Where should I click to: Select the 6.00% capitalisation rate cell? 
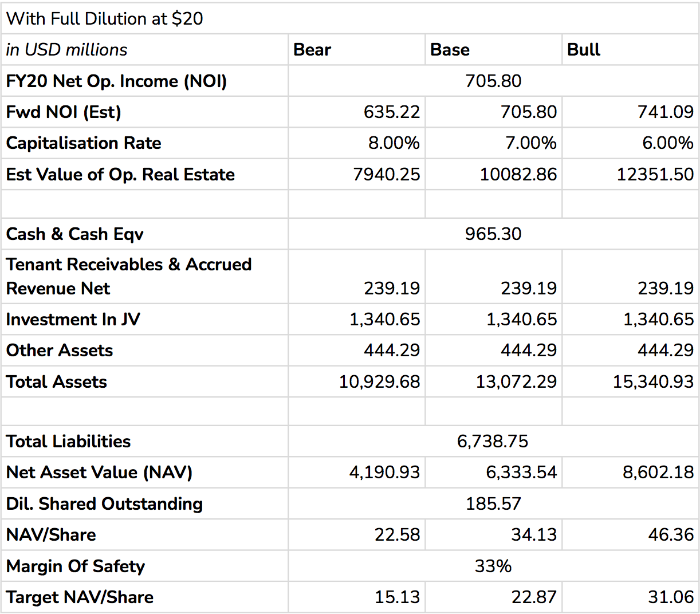click(630, 143)
